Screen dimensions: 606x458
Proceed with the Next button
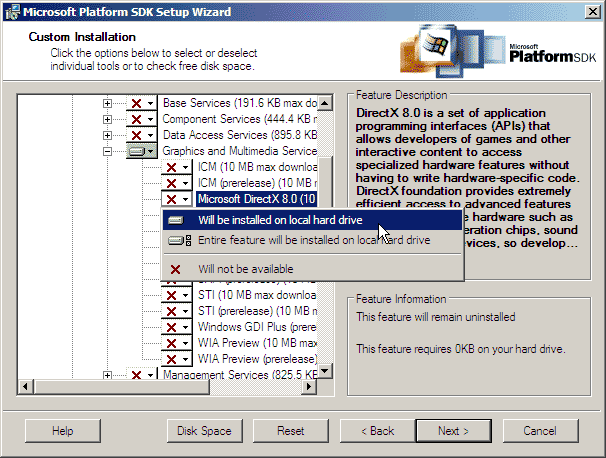coord(454,431)
